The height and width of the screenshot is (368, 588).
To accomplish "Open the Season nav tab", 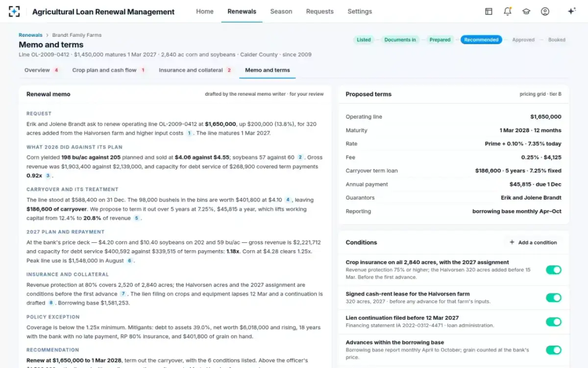I will [x=281, y=11].
